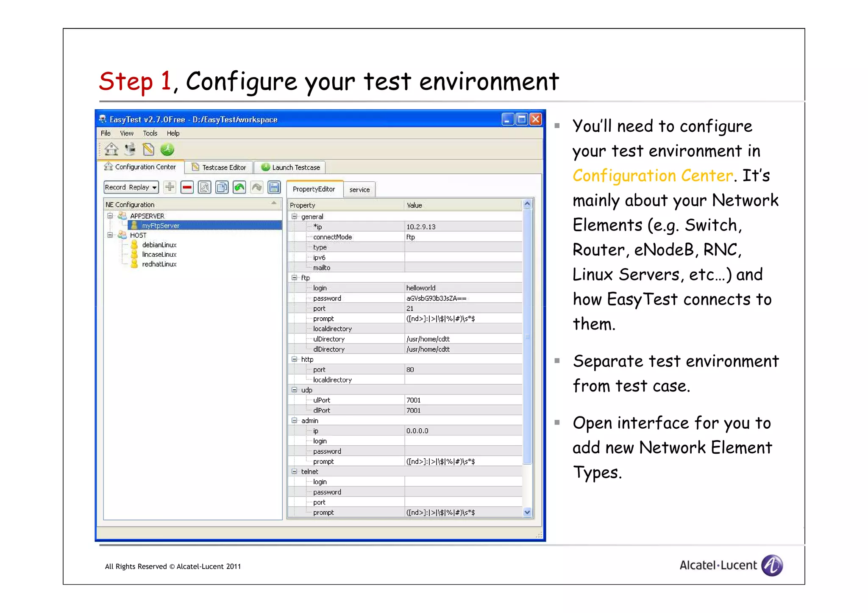Image resolution: width=868 pixels, height=613 pixels.
Task: Open the Testcase Editor toolbar icon
Action: pos(148,149)
